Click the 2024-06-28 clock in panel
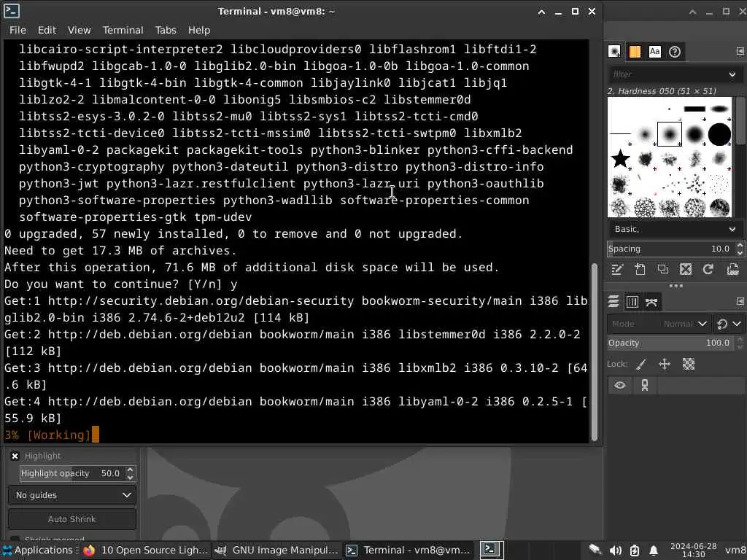 coord(693,550)
